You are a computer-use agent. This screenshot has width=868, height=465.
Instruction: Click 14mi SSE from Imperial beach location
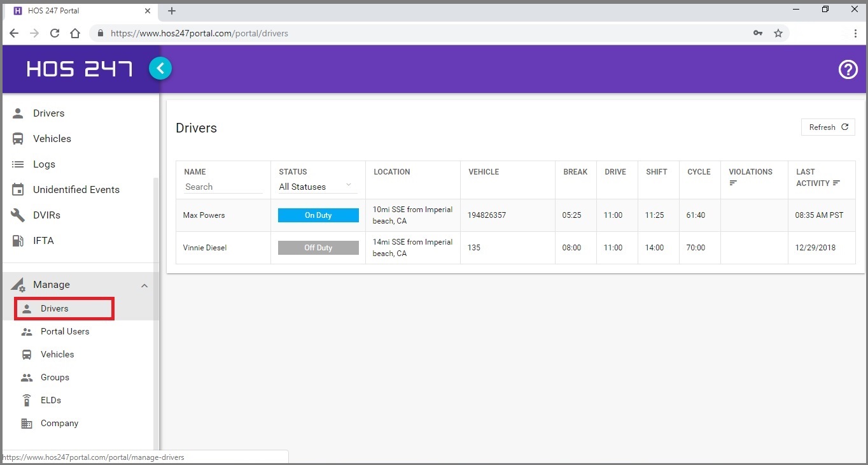point(412,248)
